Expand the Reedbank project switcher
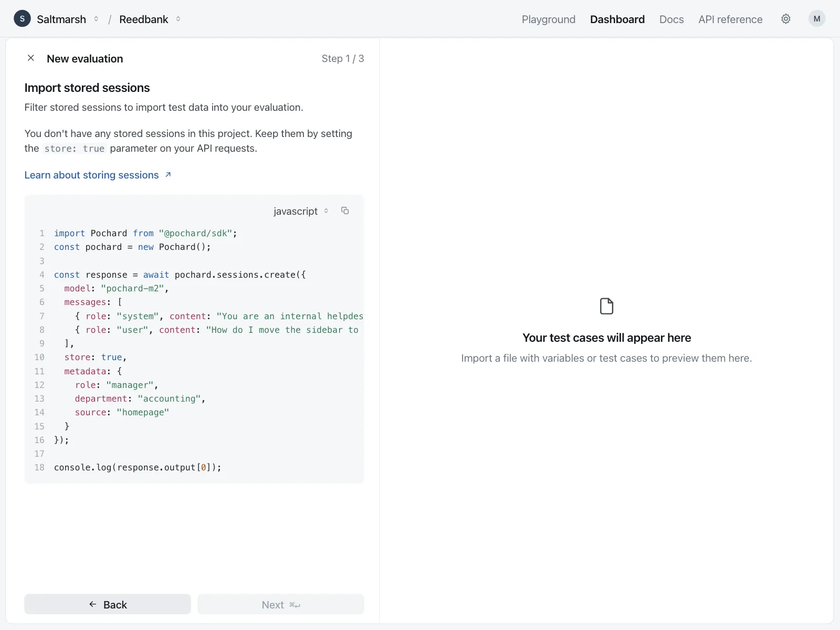Viewport: 840px width, 630px height. click(178, 19)
